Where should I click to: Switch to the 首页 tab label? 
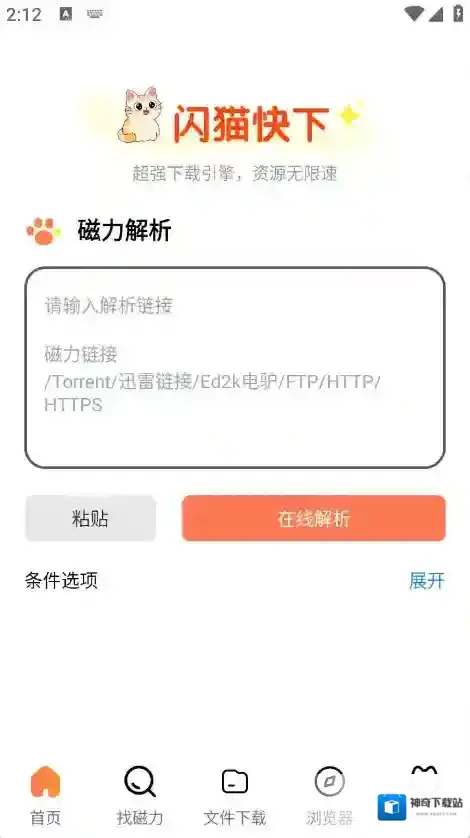(45, 818)
